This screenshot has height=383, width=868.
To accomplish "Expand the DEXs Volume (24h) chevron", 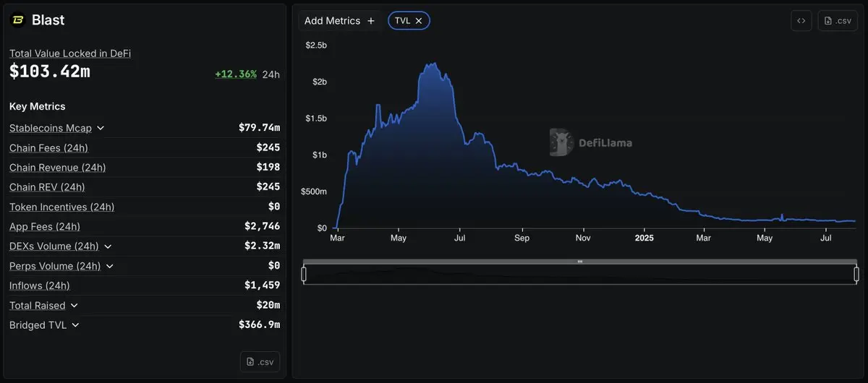I will point(108,246).
